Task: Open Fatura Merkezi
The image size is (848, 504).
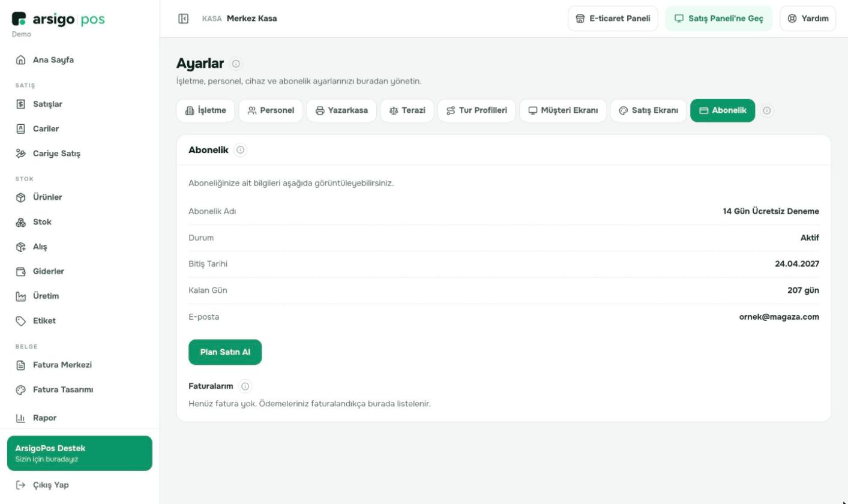Action: point(80,365)
